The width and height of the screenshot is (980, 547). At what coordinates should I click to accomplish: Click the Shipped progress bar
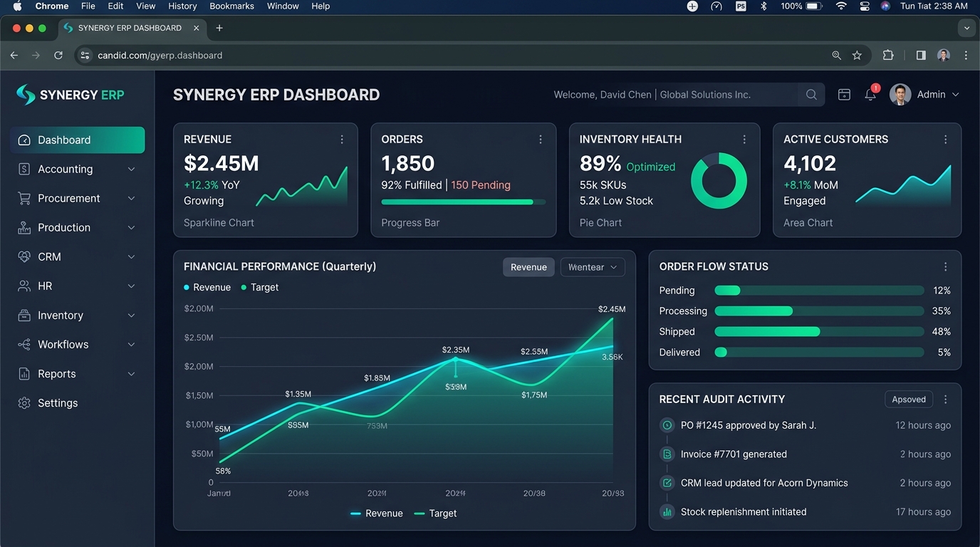coord(819,332)
